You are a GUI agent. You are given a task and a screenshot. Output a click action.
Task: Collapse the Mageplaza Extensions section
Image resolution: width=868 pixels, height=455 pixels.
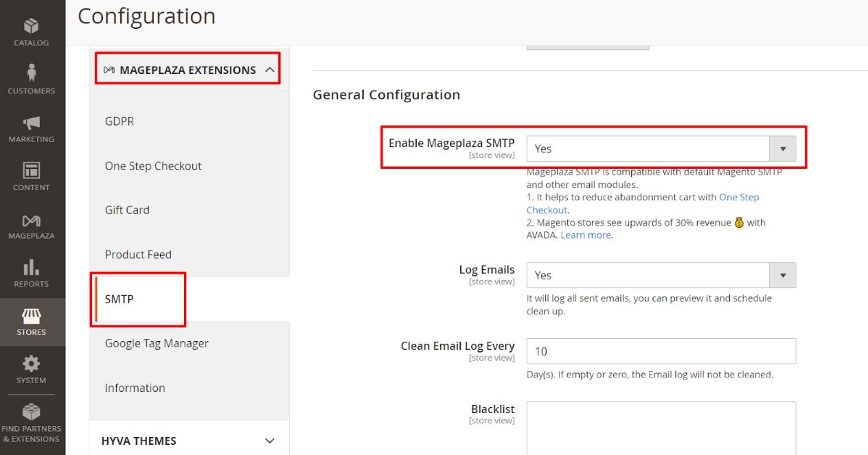270,69
